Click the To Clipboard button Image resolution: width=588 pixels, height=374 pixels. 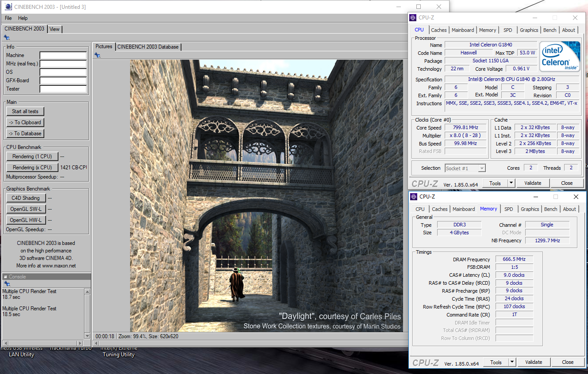[x=25, y=122]
